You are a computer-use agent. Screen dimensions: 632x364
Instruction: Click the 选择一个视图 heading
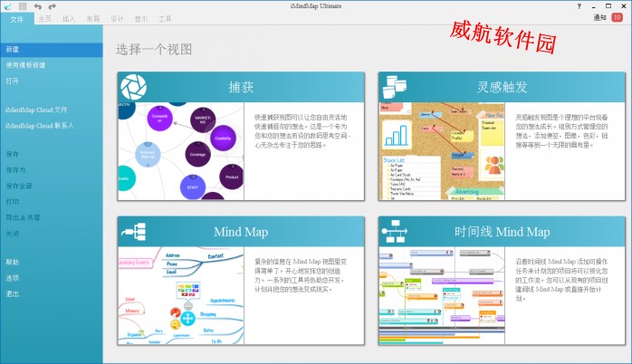tap(154, 49)
